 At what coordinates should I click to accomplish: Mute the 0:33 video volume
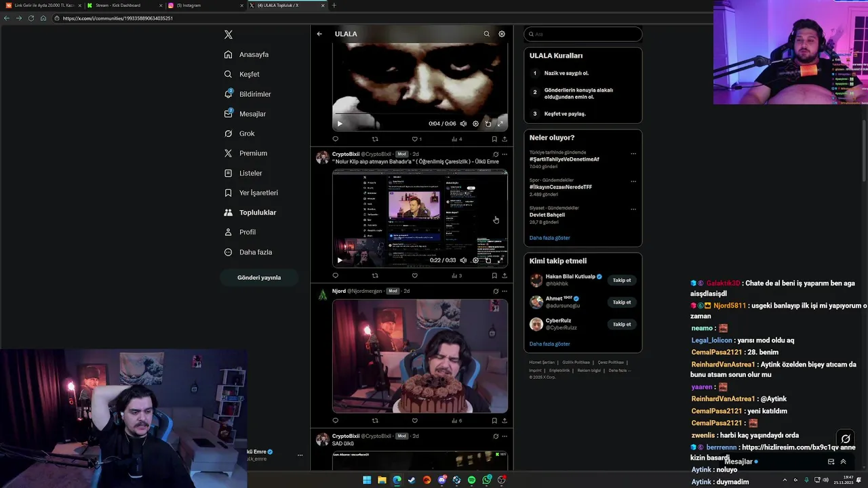463,260
